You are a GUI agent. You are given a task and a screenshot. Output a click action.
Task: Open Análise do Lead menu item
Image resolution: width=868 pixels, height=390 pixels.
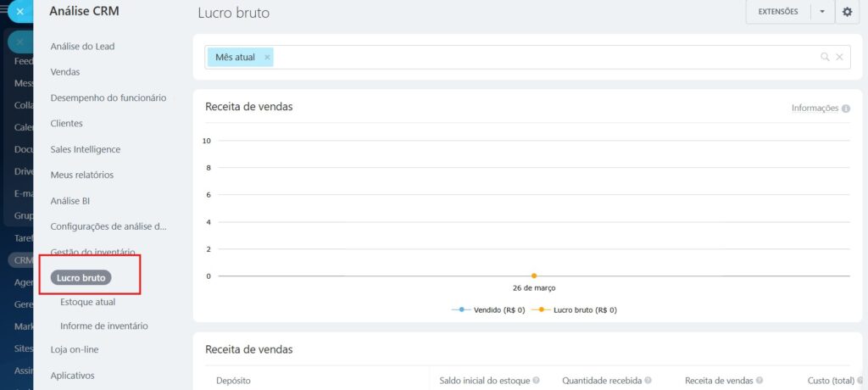(82, 47)
